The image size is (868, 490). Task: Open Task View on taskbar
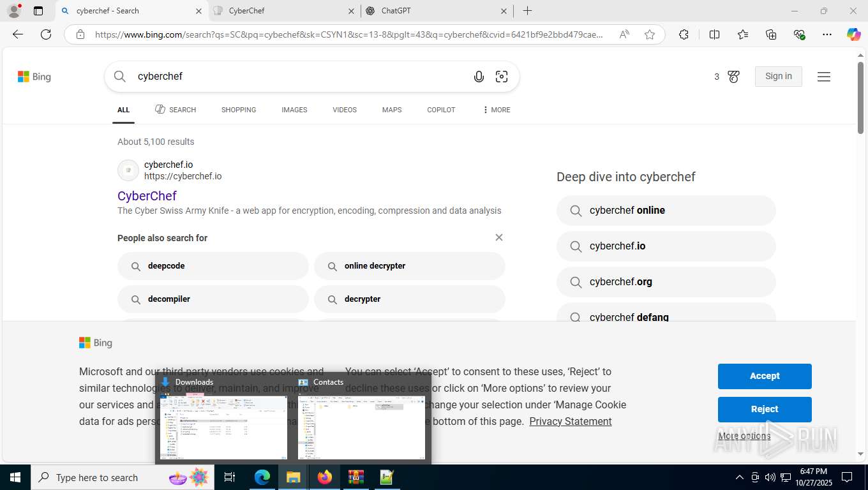pos(230,477)
